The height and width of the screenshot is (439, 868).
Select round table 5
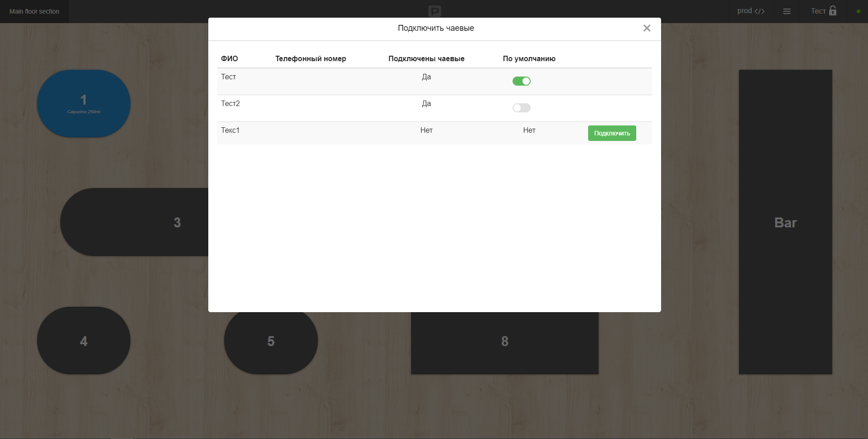pyautogui.click(x=270, y=341)
